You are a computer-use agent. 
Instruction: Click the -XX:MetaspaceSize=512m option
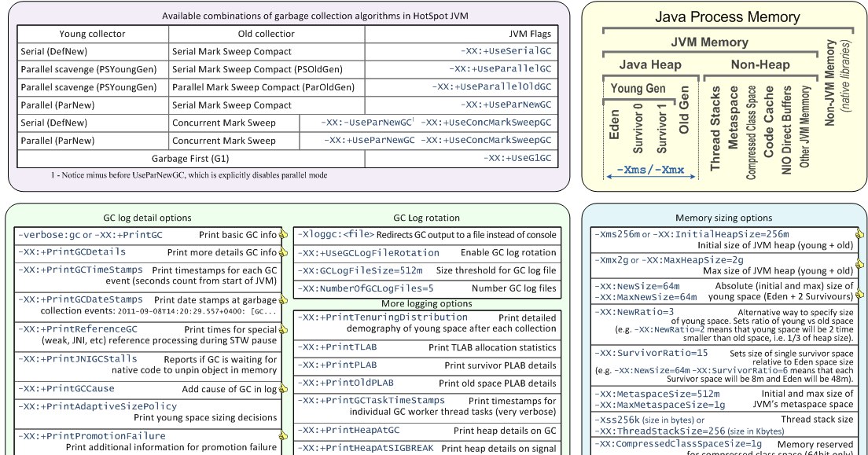(x=657, y=394)
